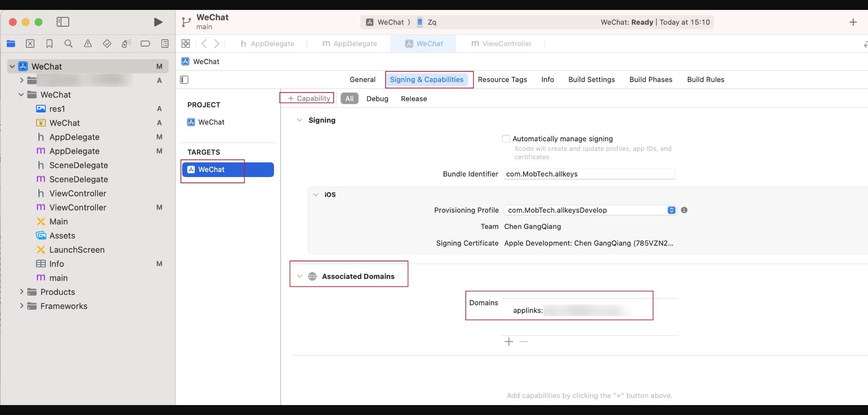Select the Info plist file

pos(57,264)
